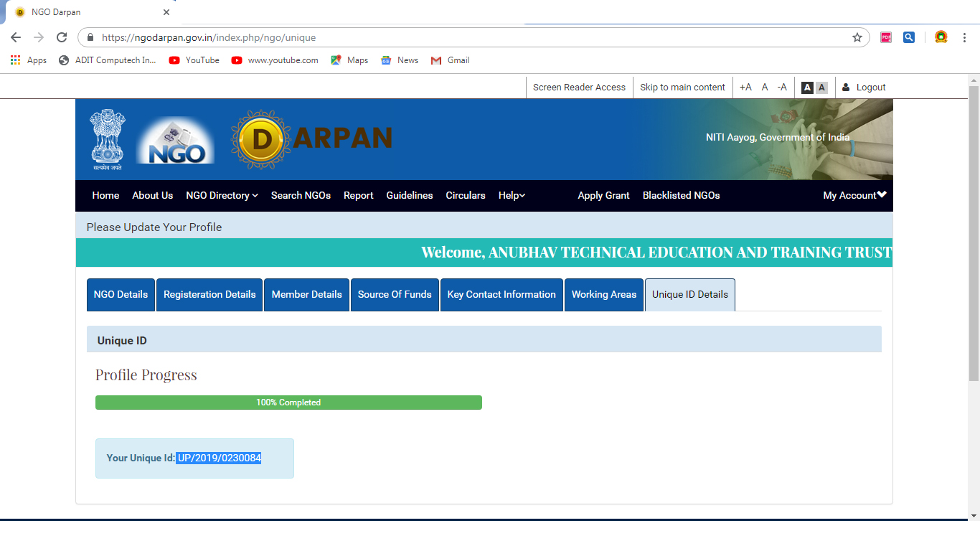
Task: Click the Please Update Your Profile text
Action: [154, 227]
